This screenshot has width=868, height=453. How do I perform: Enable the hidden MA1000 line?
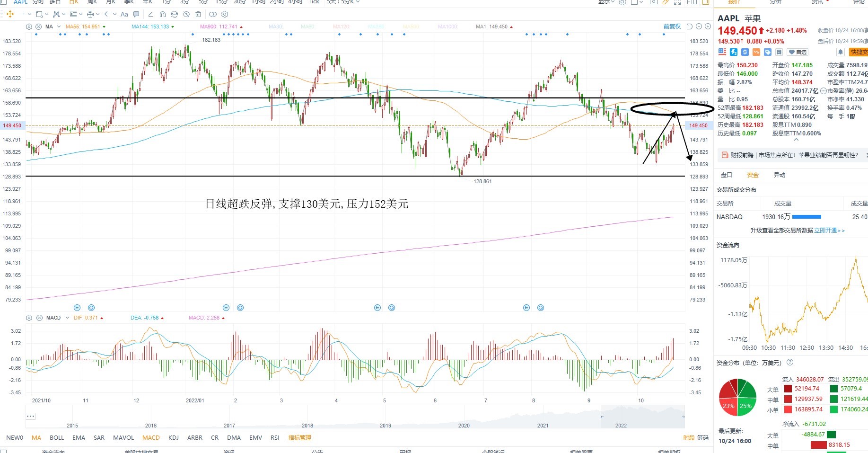(448, 27)
